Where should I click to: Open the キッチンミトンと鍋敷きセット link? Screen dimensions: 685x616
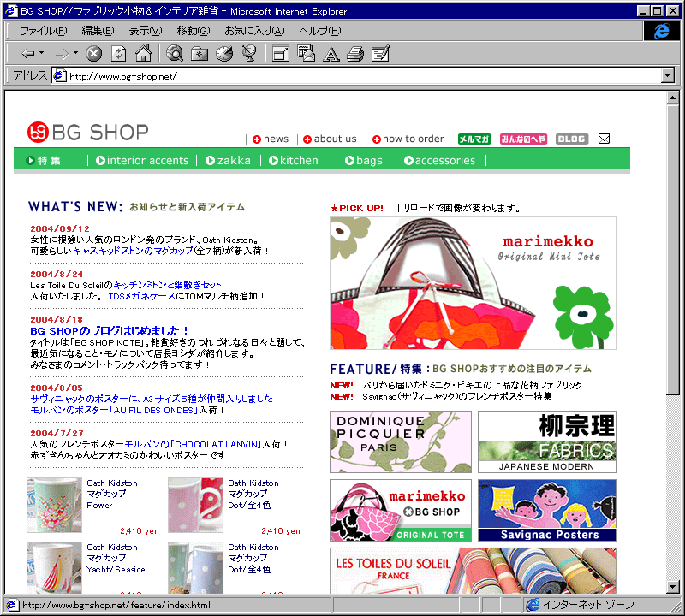(x=167, y=285)
